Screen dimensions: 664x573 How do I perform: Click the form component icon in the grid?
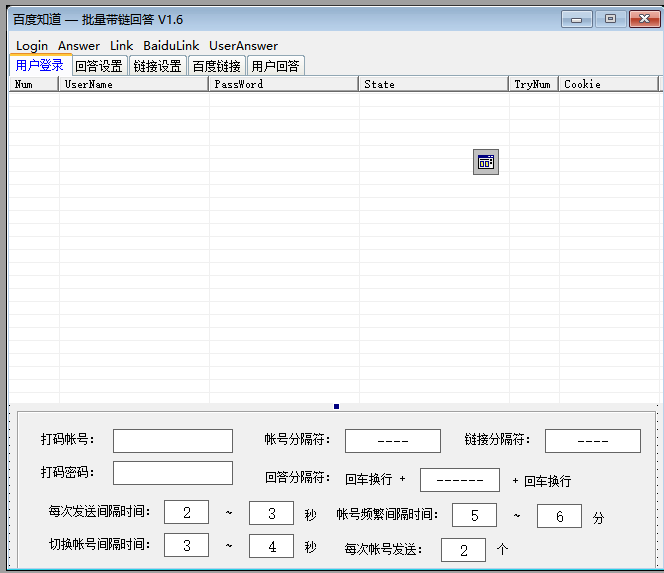486,162
